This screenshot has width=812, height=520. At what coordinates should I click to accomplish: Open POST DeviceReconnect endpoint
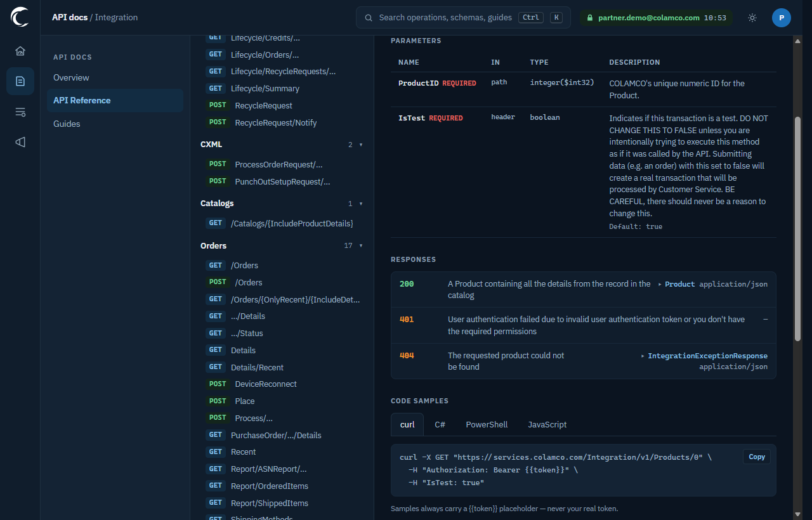[x=282, y=384]
